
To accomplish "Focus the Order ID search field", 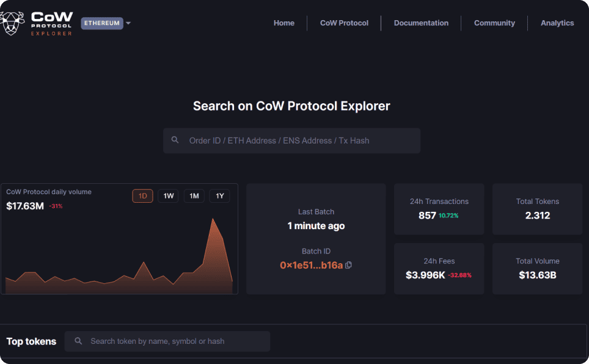I will coord(299,140).
